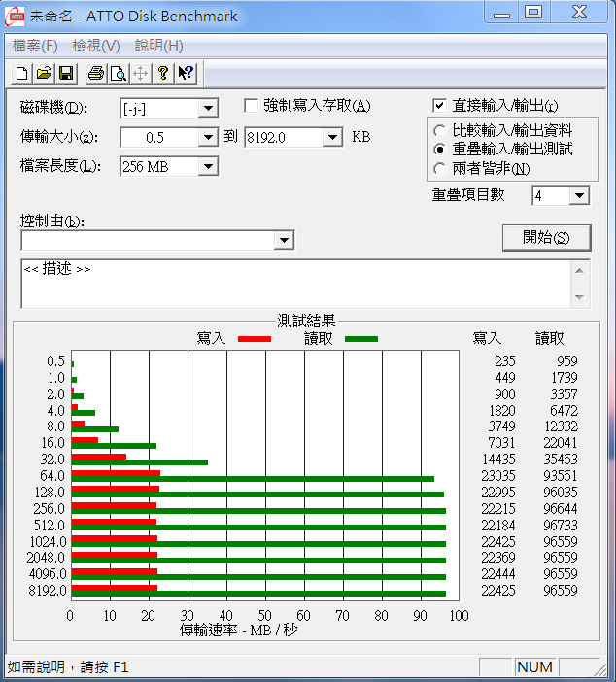Screen dimensions: 616x682
Task: Click the Context Help arrow-question icon
Action: tap(186, 73)
